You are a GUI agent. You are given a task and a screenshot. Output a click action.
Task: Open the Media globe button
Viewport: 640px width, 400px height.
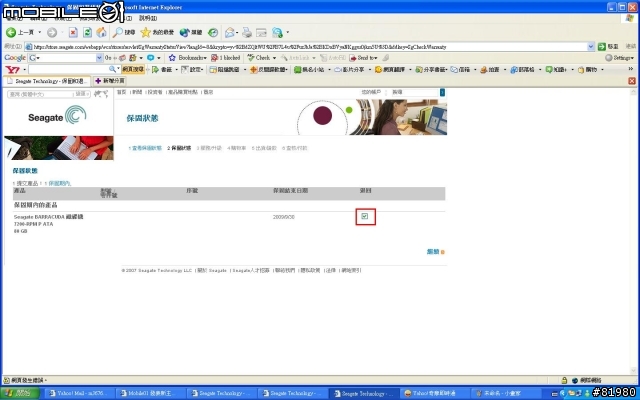(191, 32)
